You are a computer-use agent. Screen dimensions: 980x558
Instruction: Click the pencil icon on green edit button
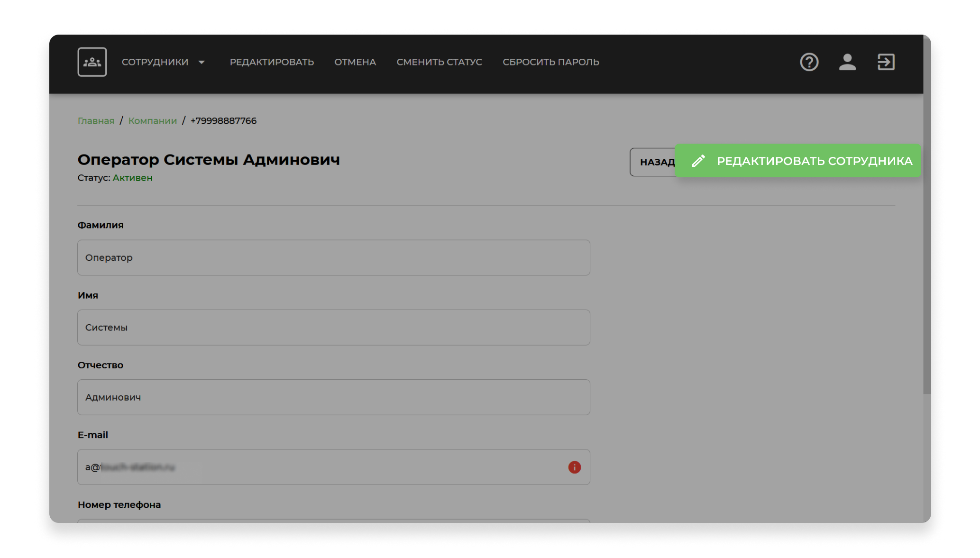[x=698, y=161]
